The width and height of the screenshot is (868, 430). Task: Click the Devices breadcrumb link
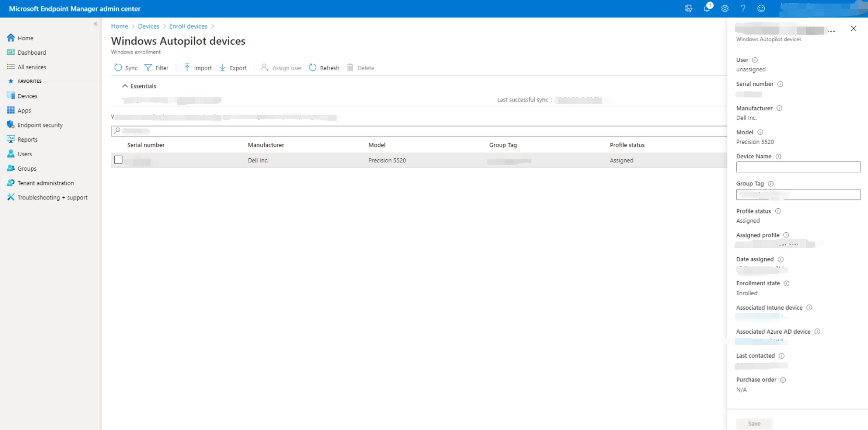click(x=148, y=27)
